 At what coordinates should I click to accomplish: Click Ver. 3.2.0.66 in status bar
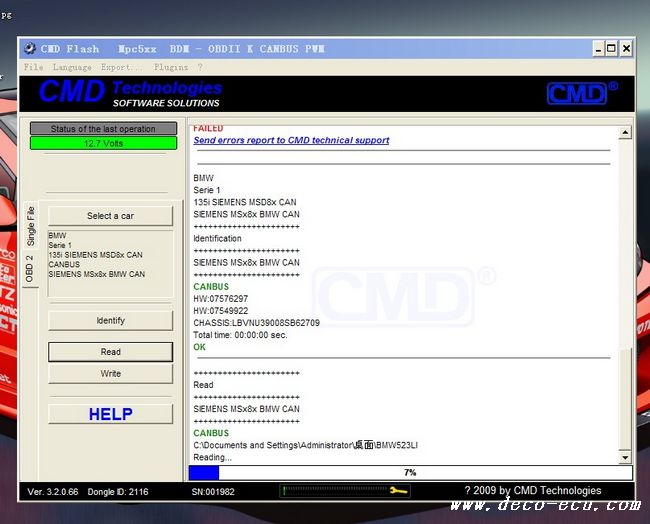point(53,492)
